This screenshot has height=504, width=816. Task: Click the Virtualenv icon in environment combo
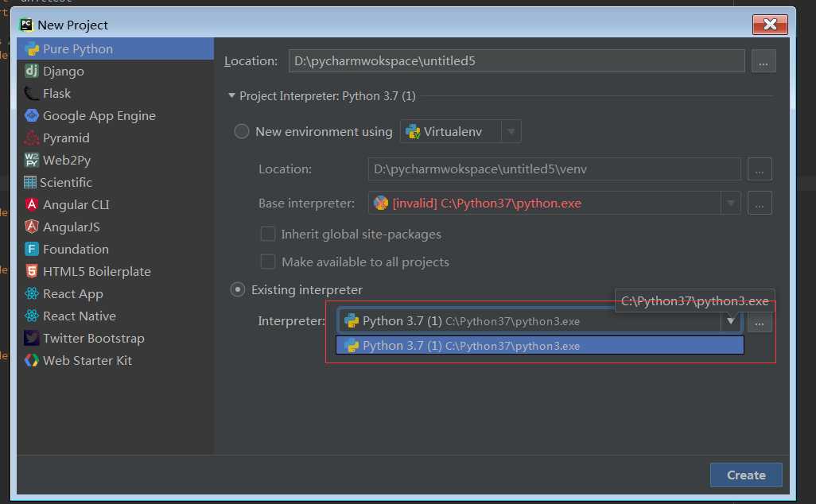(413, 132)
